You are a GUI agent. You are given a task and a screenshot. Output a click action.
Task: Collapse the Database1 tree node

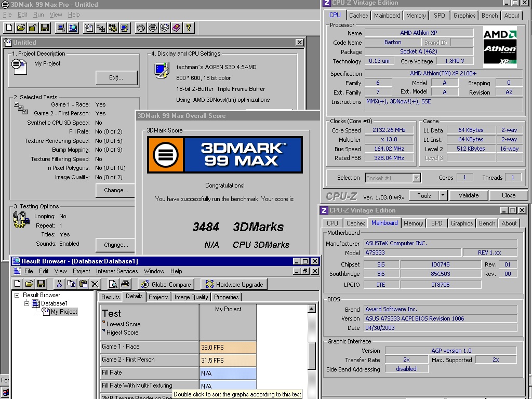(27, 303)
